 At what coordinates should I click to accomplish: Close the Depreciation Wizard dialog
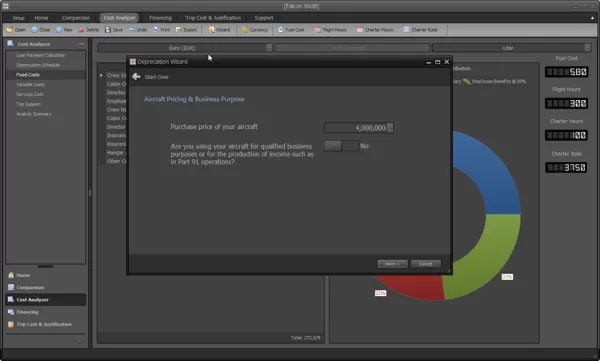447,62
